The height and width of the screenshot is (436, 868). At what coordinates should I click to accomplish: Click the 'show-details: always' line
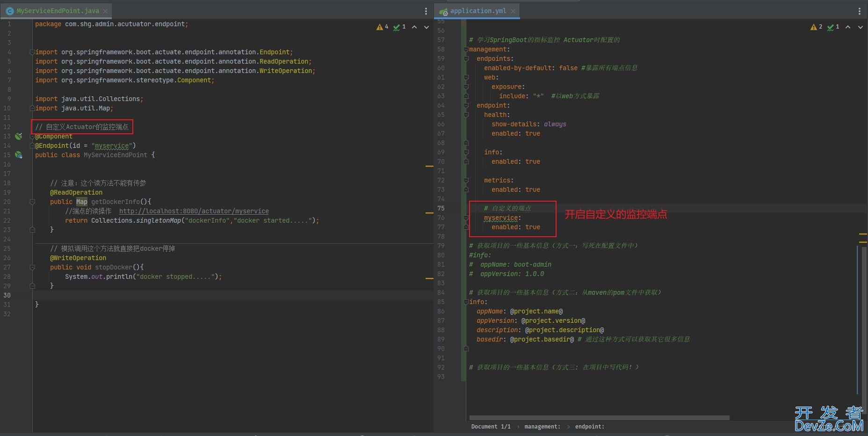click(x=529, y=124)
